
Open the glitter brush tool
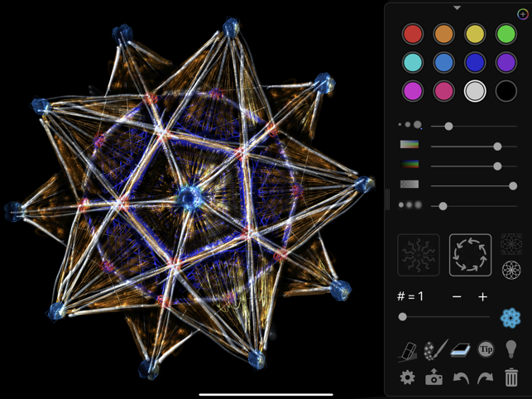point(434,349)
